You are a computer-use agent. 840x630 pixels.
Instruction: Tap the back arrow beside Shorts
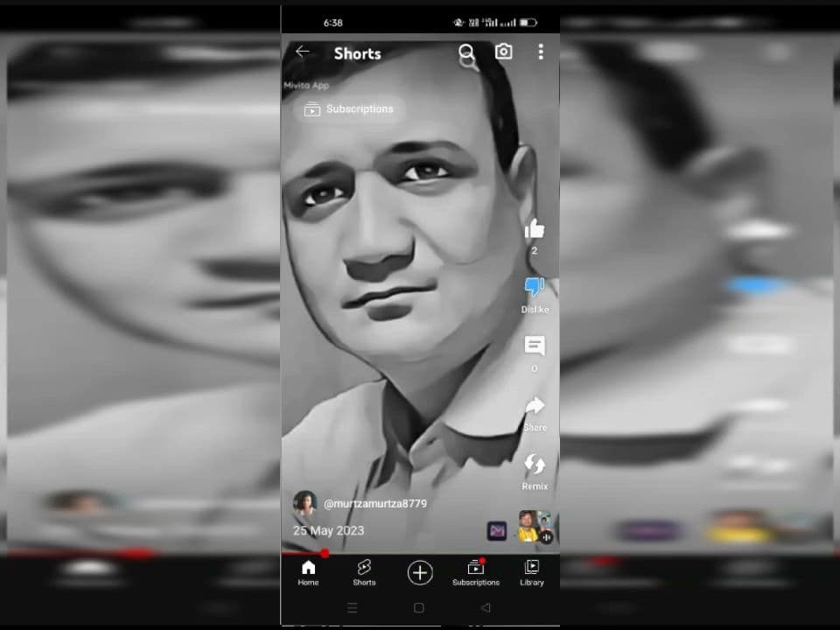(303, 52)
